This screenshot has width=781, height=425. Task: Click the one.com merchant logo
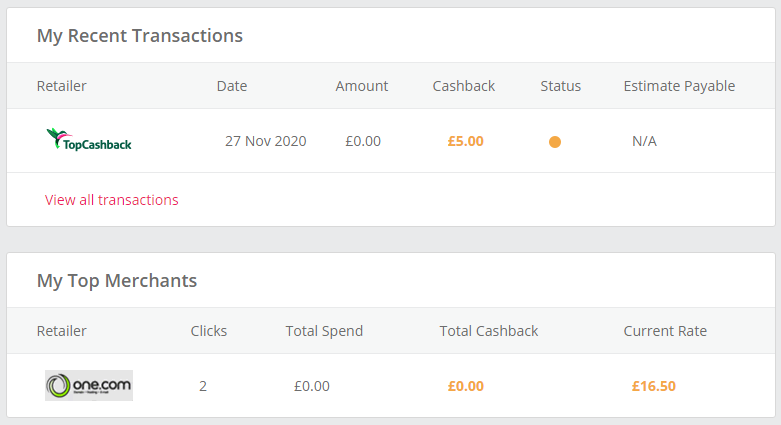point(89,385)
